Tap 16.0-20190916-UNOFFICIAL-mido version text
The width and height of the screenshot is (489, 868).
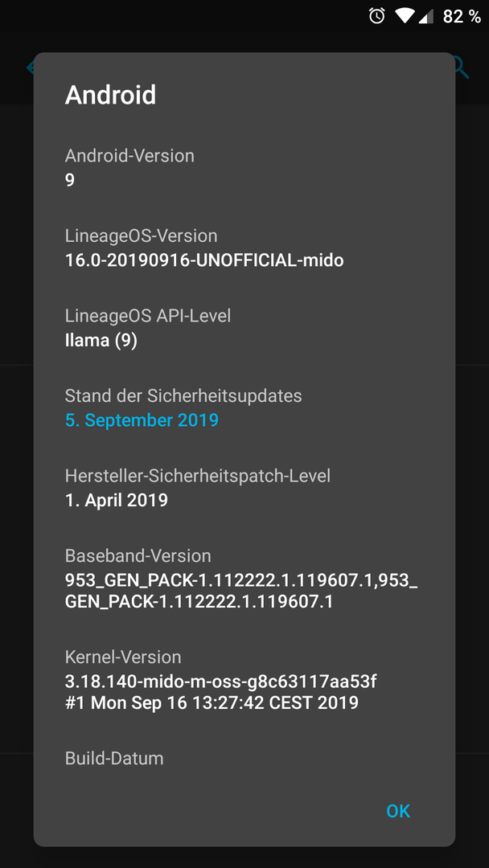click(204, 260)
